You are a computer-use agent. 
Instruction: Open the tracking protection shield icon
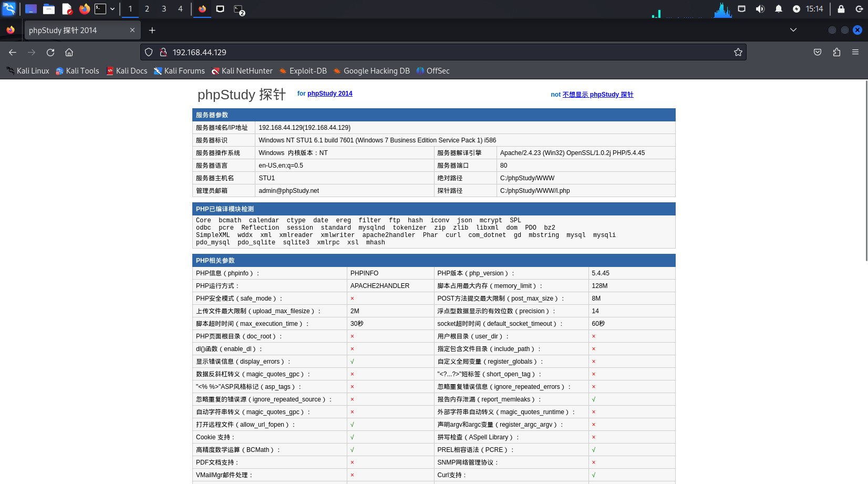pyautogui.click(x=149, y=52)
